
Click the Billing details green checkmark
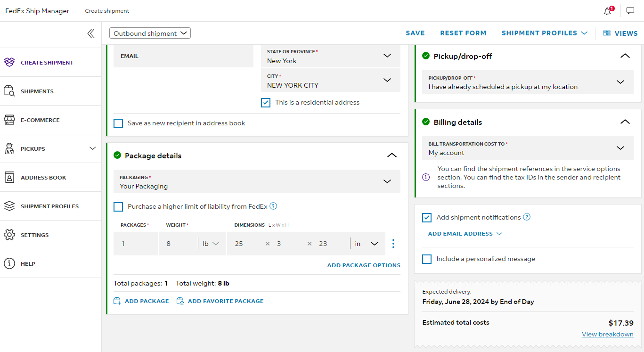(x=426, y=122)
